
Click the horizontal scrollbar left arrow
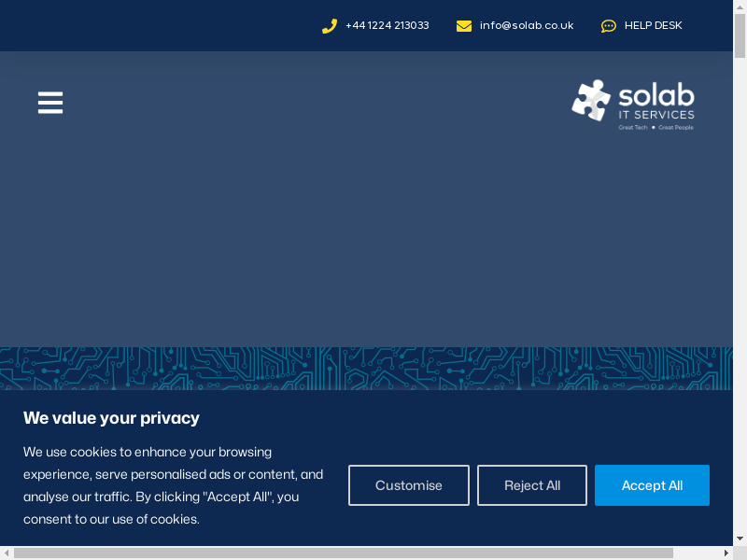7,553
